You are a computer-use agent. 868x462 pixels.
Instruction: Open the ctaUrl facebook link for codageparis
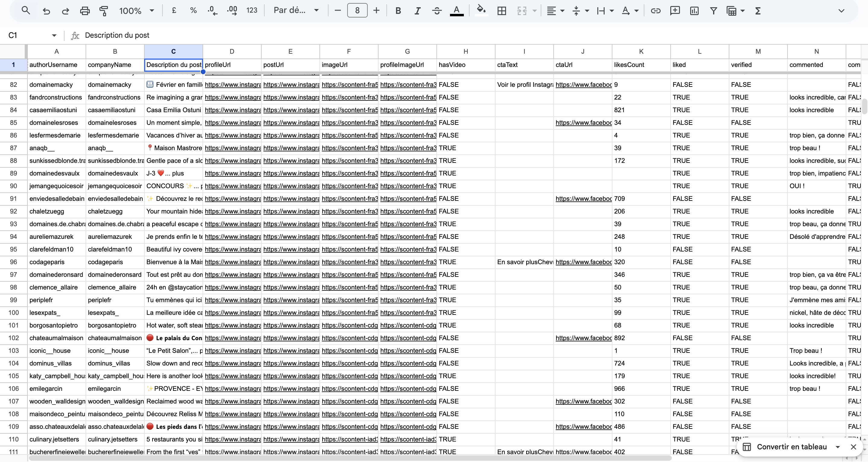[583, 262]
